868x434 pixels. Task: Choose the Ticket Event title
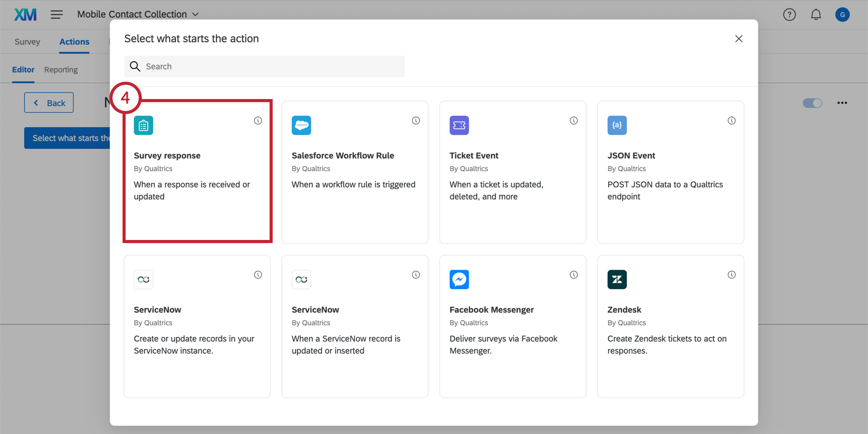pos(474,156)
